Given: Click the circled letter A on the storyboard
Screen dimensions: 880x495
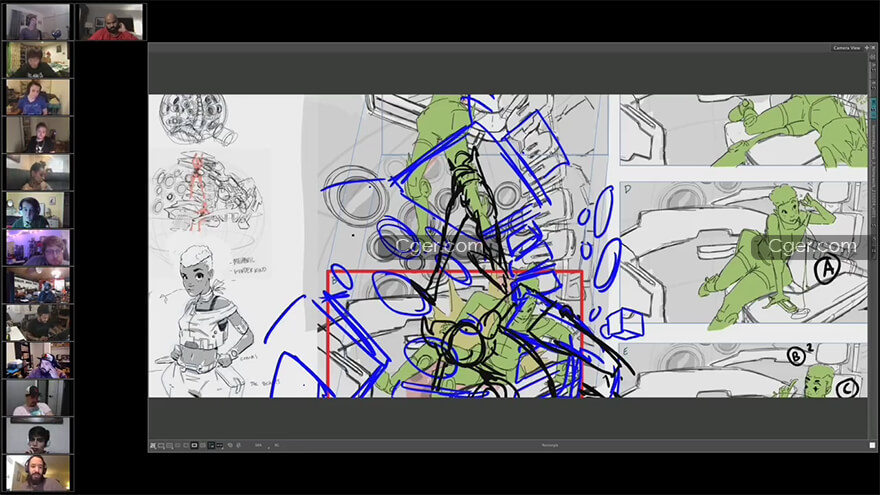Looking at the screenshot, I should click(x=827, y=269).
